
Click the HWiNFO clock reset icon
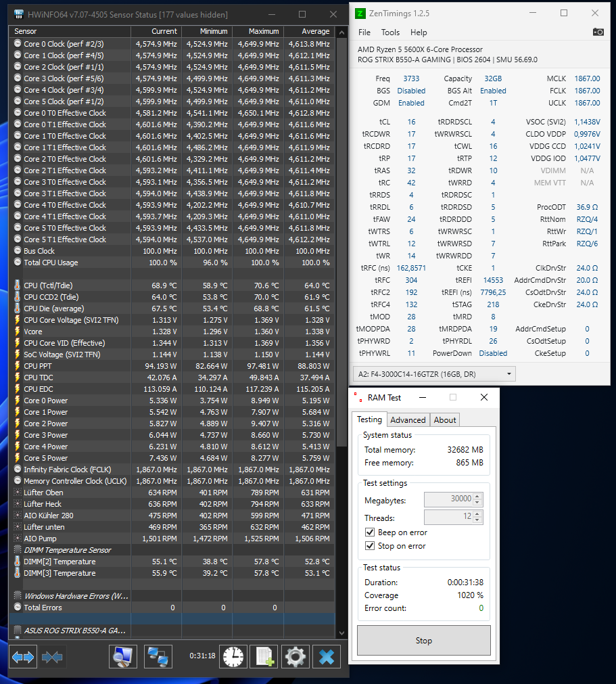(x=233, y=656)
